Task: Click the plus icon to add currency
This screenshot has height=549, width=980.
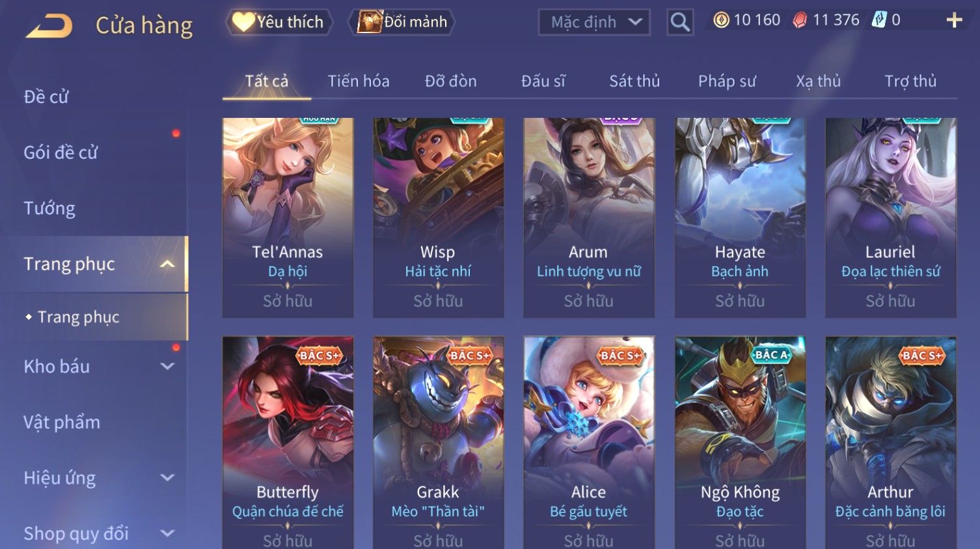Action: pyautogui.click(x=954, y=20)
